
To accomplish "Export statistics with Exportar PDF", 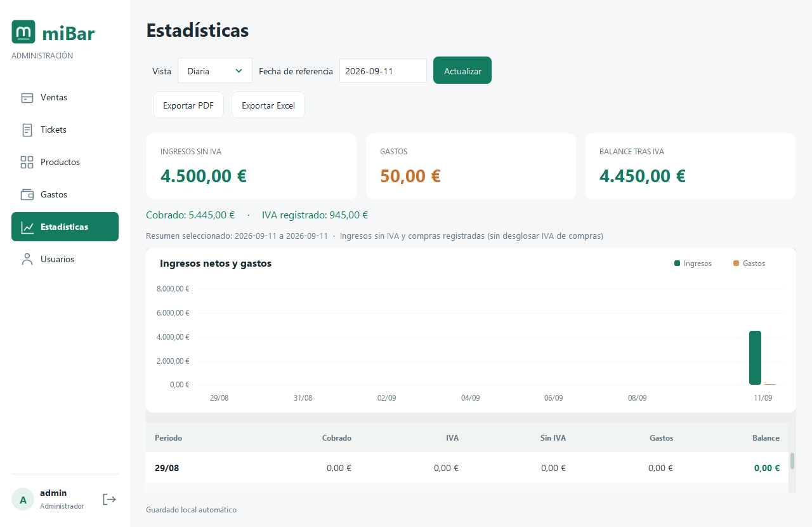I will [x=188, y=105].
